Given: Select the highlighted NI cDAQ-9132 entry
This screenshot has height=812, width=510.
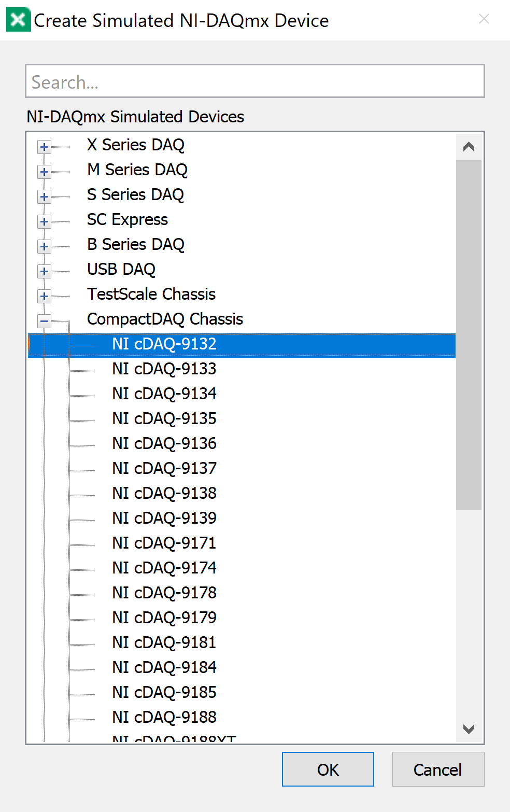Looking at the screenshot, I should (x=164, y=344).
